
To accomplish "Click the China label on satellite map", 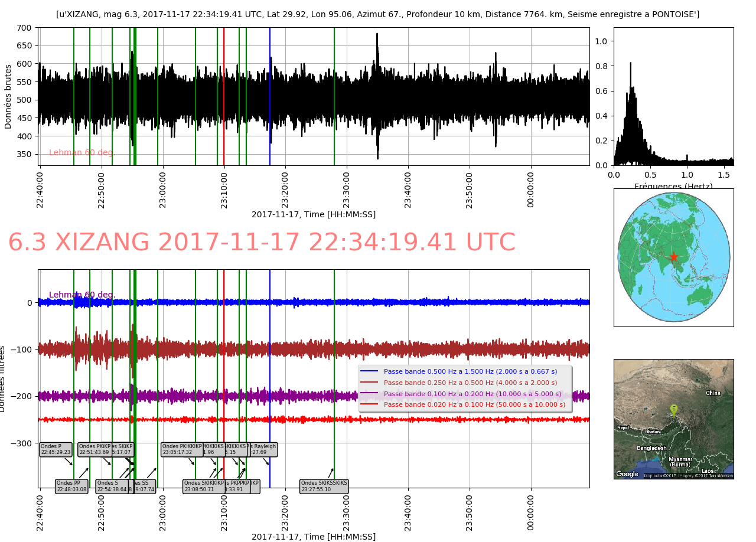I will point(713,393).
